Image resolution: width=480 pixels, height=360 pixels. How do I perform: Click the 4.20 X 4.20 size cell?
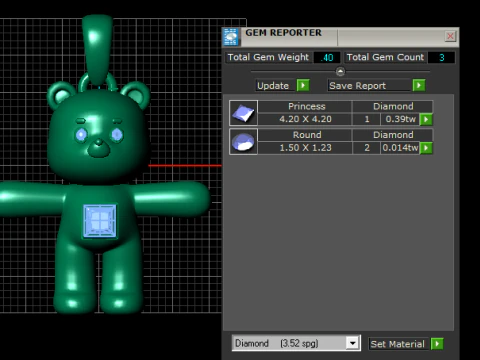[x=305, y=119]
